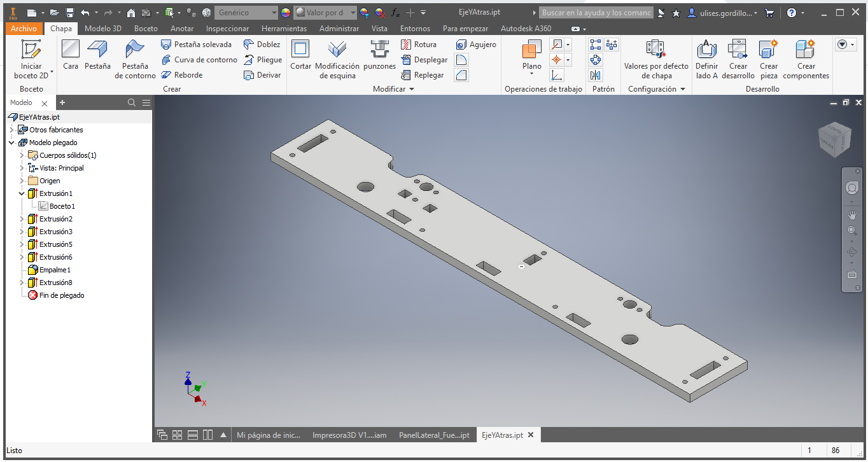Select the Pestaña de contorno tool
The height and width of the screenshot is (462, 868).
135,60
